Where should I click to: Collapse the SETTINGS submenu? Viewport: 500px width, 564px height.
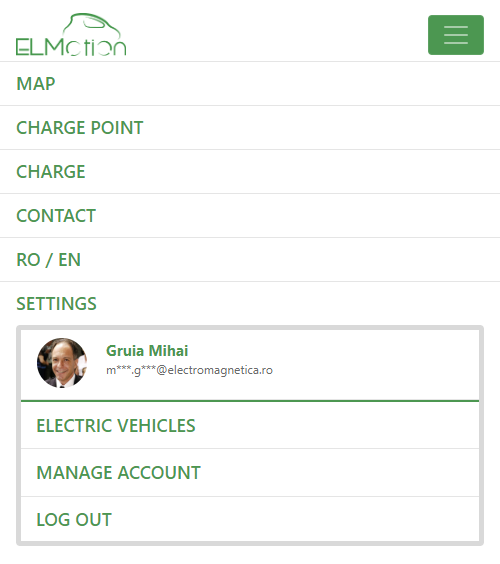coord(56,304)
